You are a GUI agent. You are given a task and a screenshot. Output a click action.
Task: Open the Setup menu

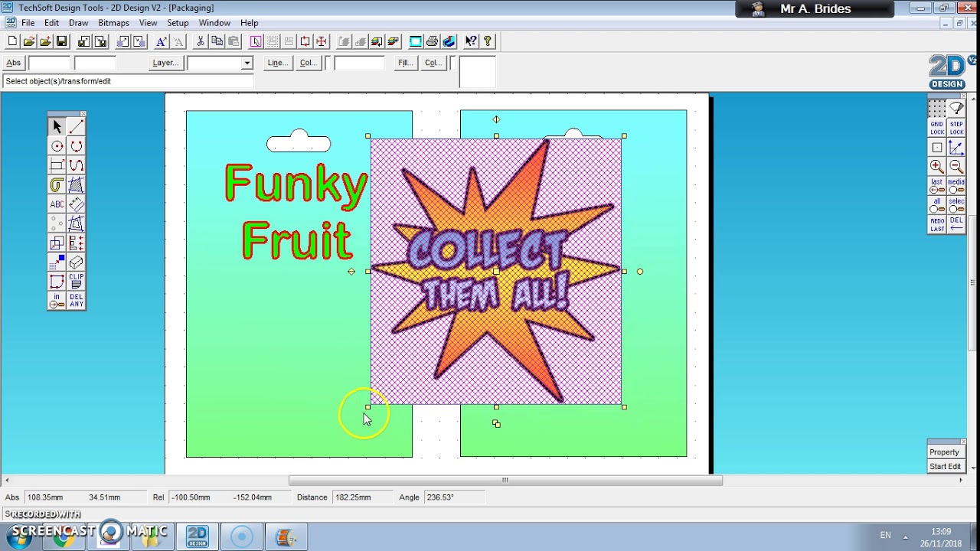(178, 23)
